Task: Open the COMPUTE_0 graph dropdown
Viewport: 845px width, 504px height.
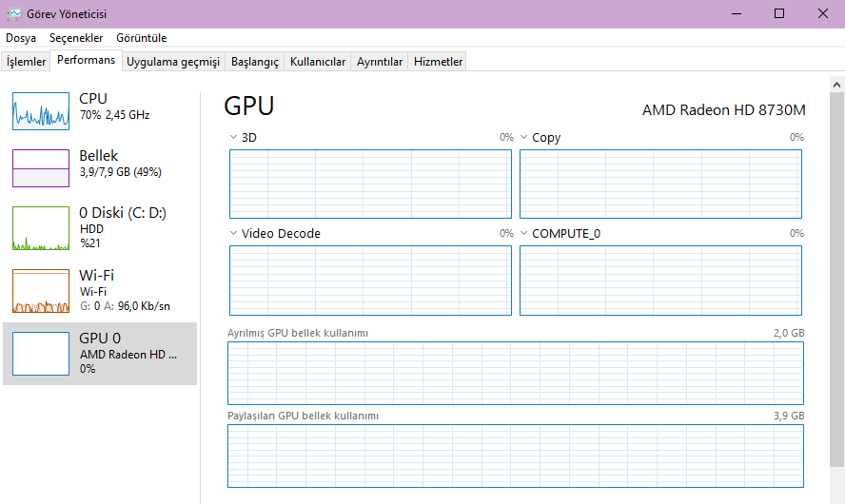Action: pyautogui.click(x=524, y=234)
